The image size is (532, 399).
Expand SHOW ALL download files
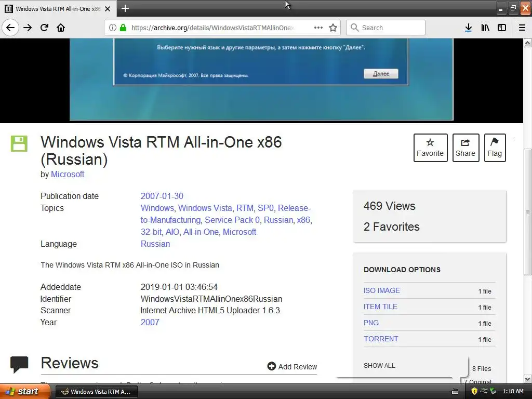[x=379, y=365]
